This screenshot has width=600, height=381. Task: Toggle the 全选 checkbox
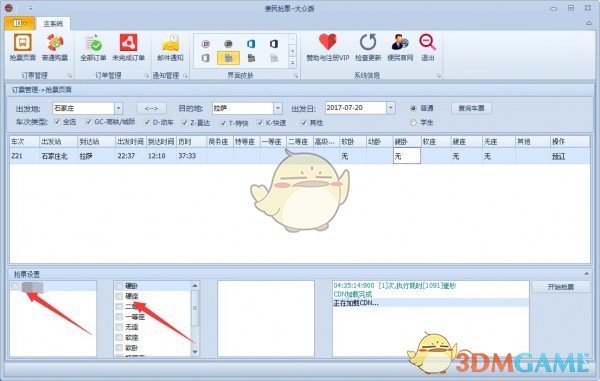[57, 122]
